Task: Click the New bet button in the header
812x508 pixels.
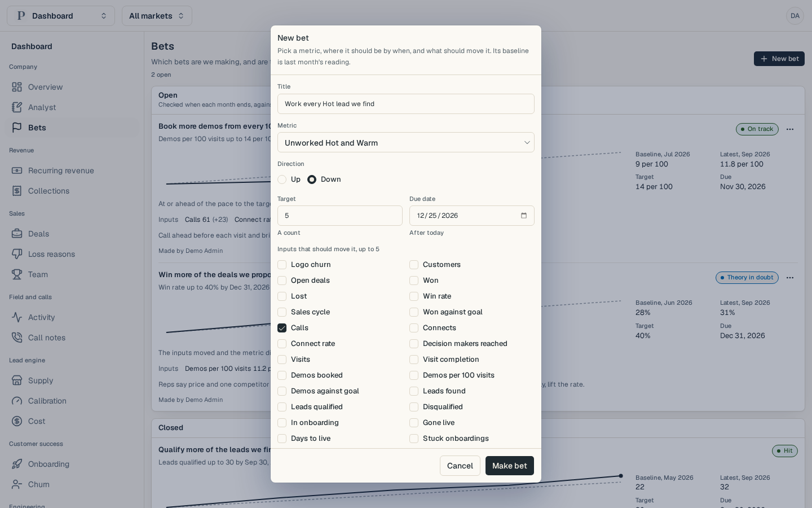Action: click(x=779, y=59)
